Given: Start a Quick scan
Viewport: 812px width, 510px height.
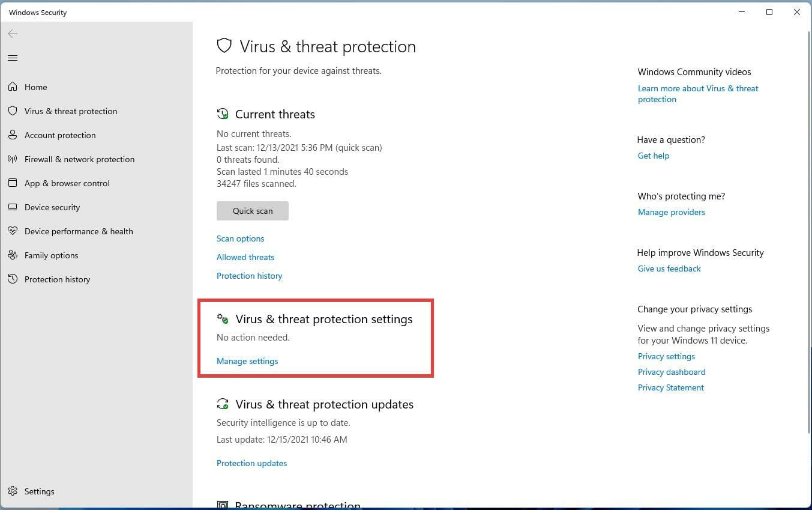Looking at the screenshot, I should [x=253, y=211].
